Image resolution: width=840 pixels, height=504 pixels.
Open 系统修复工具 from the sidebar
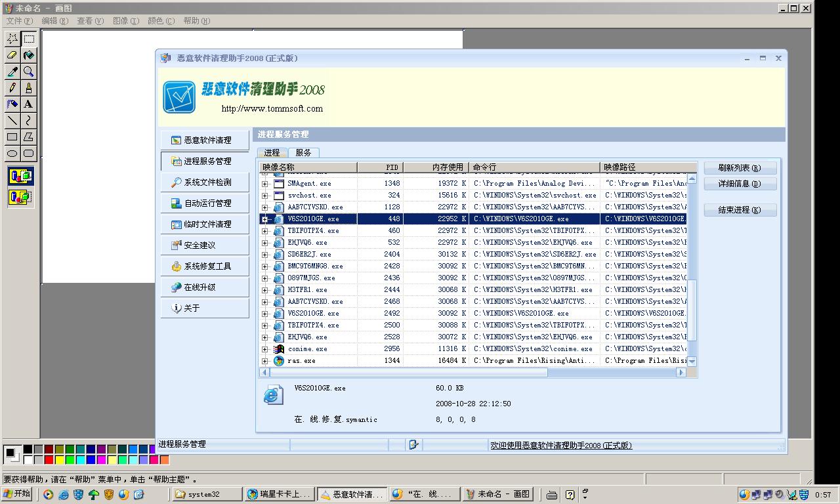pos(205,266)
